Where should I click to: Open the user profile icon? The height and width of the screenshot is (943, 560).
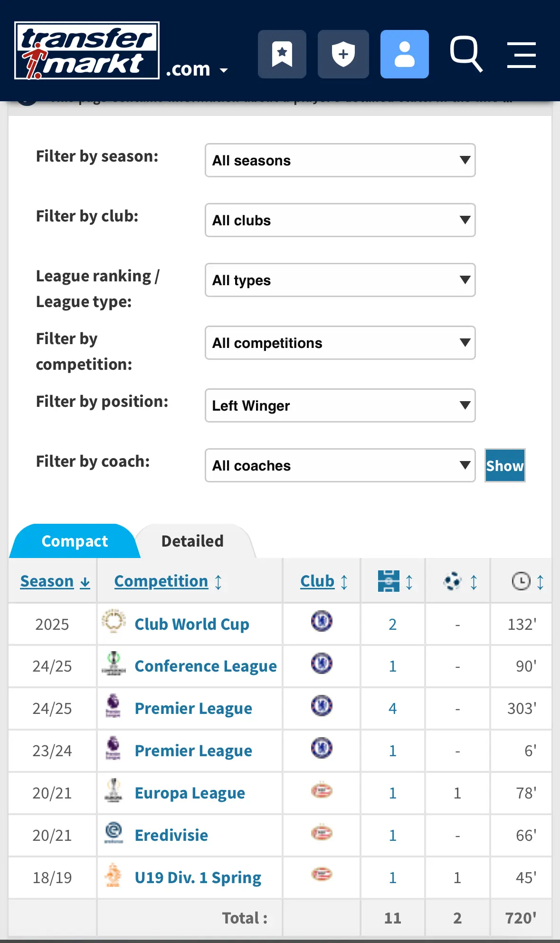click(x=404, y=54)
